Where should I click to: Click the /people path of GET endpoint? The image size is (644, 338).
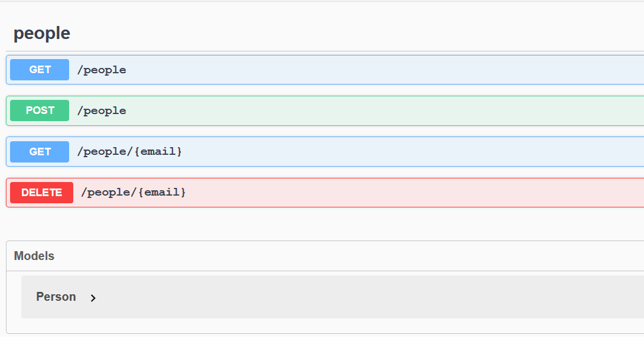point(102,70)
